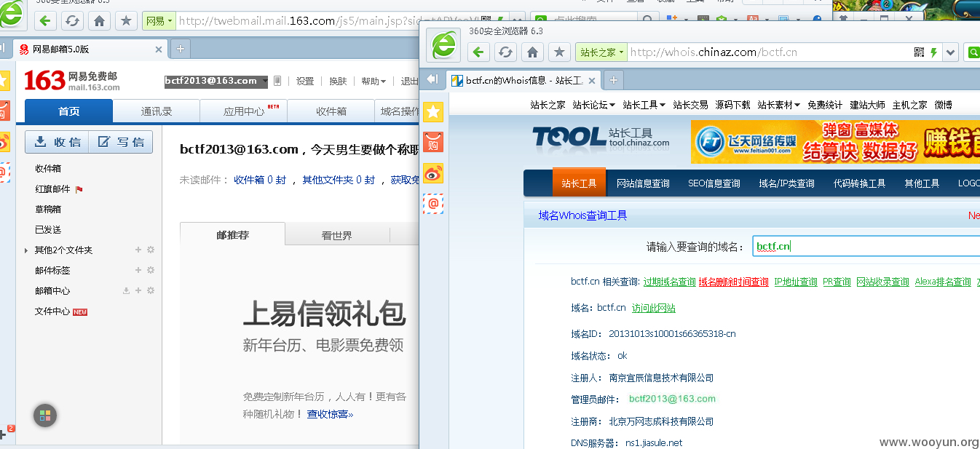Bookmark the whois.chinaz.com page
Image resolution: width=980 pixels, height=449 pixels.
coord(559,52)
